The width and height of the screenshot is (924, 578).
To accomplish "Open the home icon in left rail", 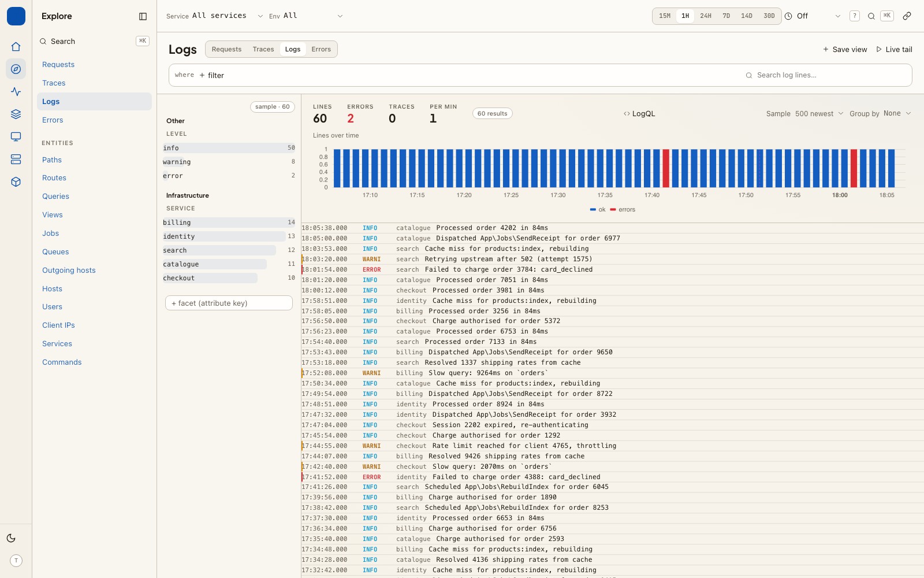I will point(16,47).
